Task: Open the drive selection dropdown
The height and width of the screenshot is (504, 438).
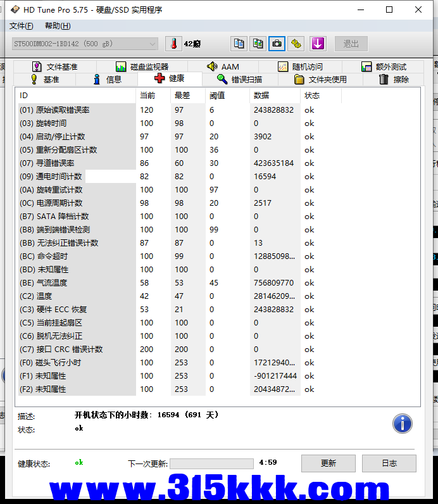Action: 84,44
